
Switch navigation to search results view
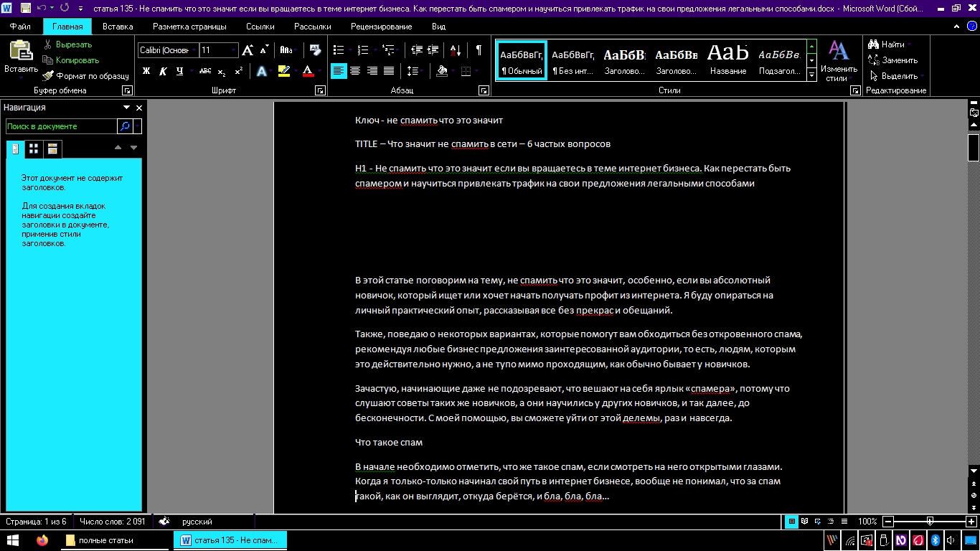(52, 149)
